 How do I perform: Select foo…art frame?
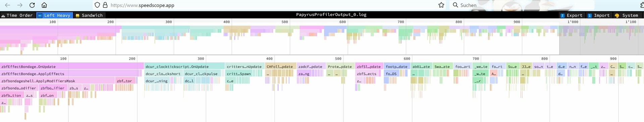click(x=463, y=66)
